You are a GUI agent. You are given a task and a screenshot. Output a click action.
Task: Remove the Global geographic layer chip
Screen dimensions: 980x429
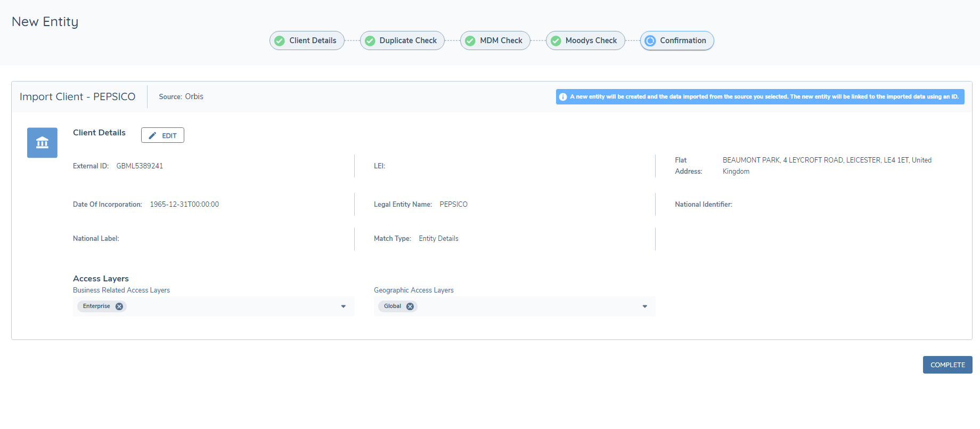410,306
